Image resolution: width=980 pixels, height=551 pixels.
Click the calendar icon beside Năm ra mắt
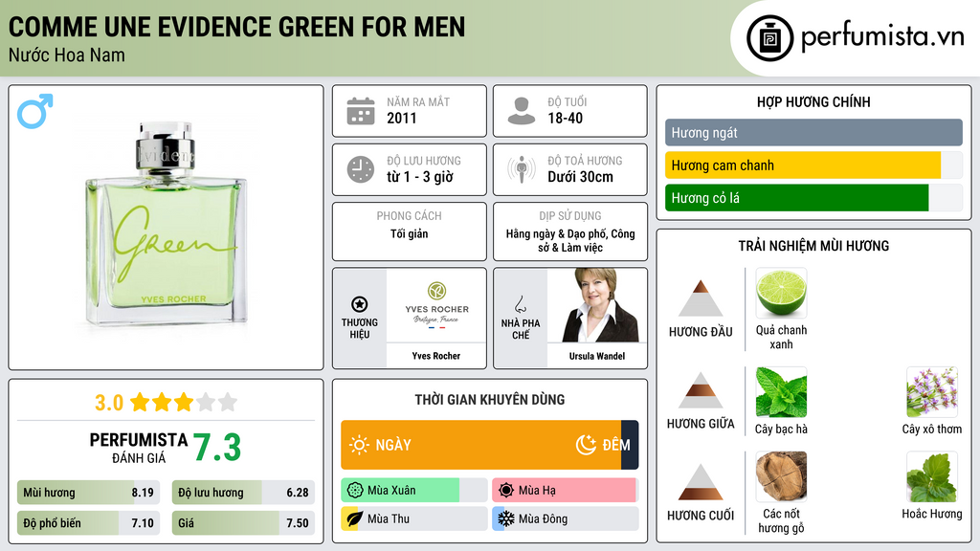point(361,111)
